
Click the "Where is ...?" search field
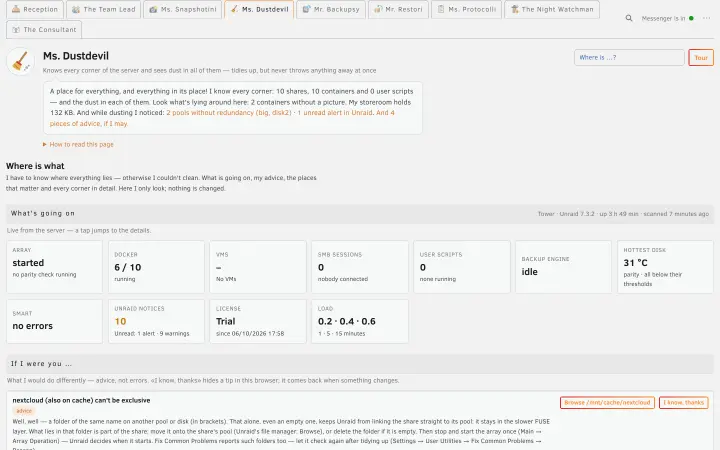pos(629,57)
